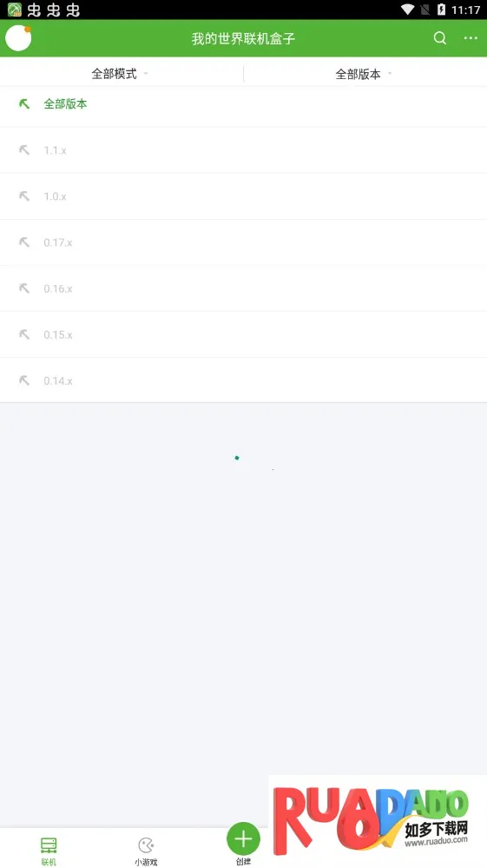
Task: Choose version 1.0.x
Action: [x=243, y=196]
